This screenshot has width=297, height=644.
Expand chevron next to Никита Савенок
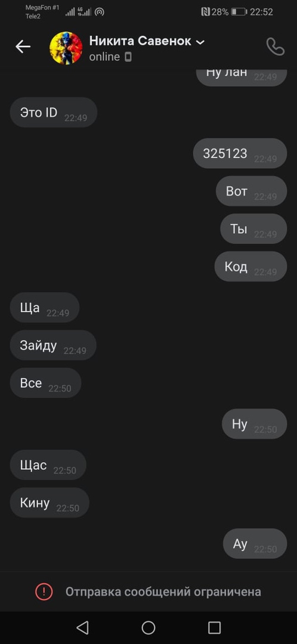click(200, 42)
